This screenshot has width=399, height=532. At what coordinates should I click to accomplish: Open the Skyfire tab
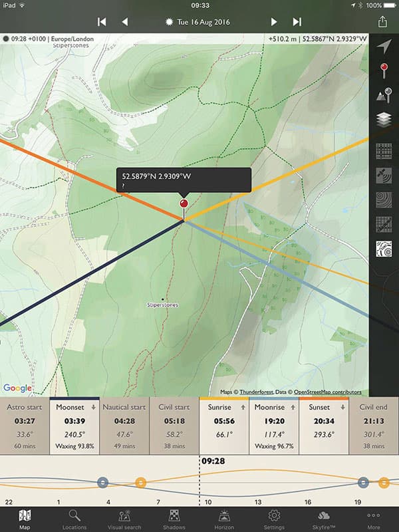tap(324, 519)
